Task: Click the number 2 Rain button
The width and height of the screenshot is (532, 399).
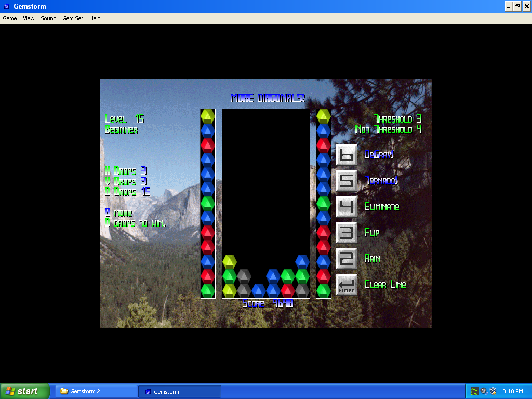Action: pos(347,259)
